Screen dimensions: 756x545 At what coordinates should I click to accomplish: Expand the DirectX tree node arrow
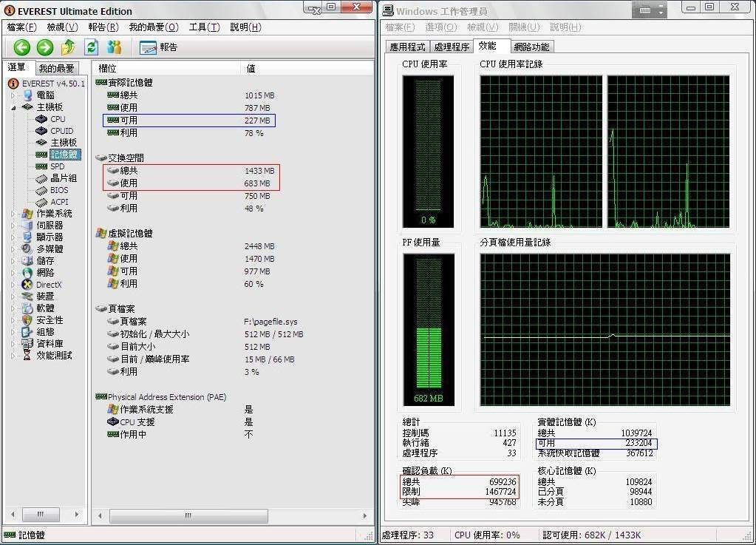pyautogui.click(x=13, y=285)
